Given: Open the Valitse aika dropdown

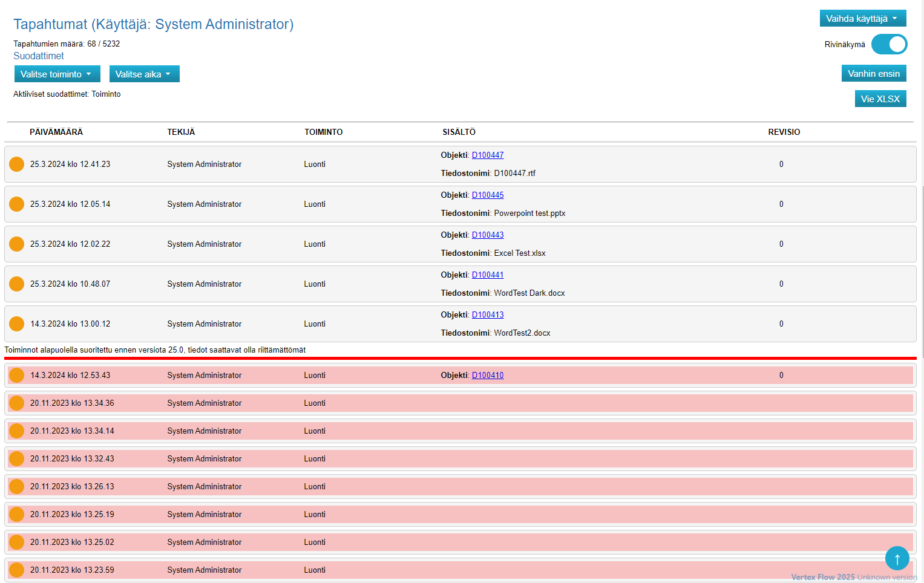Looking at the screenshot, I should pyautogui.click(x=144, y=74).
